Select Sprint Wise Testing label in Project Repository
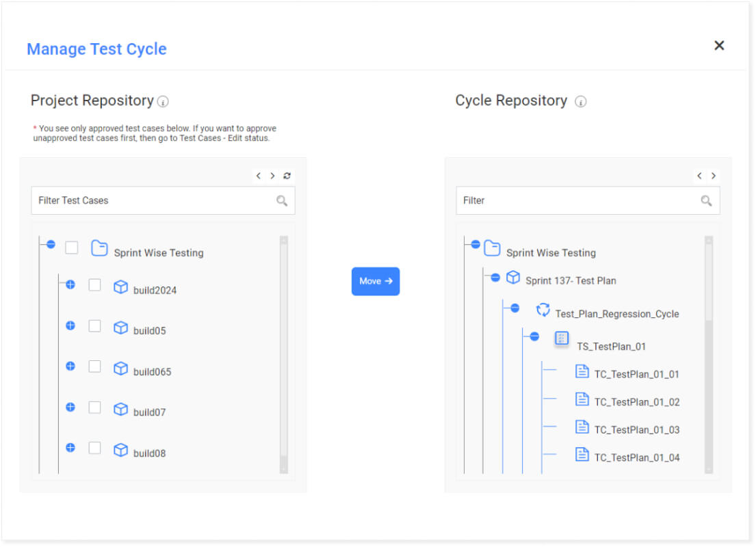 pos(159,253)
